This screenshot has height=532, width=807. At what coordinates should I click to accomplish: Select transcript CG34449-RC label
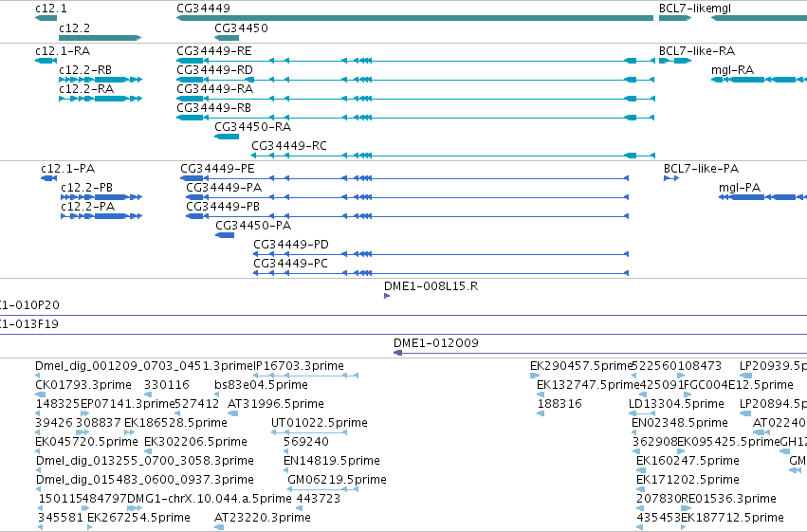click(288, 146)
